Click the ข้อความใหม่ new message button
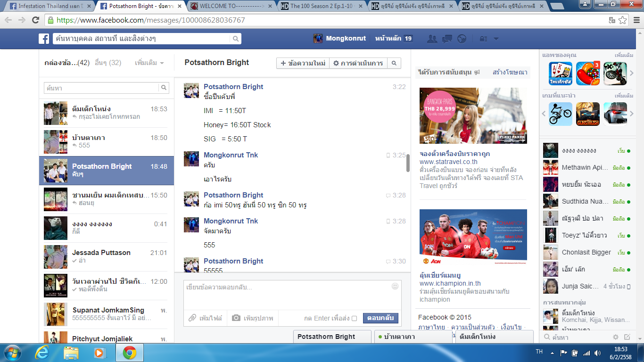This screenshot has width=644, height=362. (303, 63)
